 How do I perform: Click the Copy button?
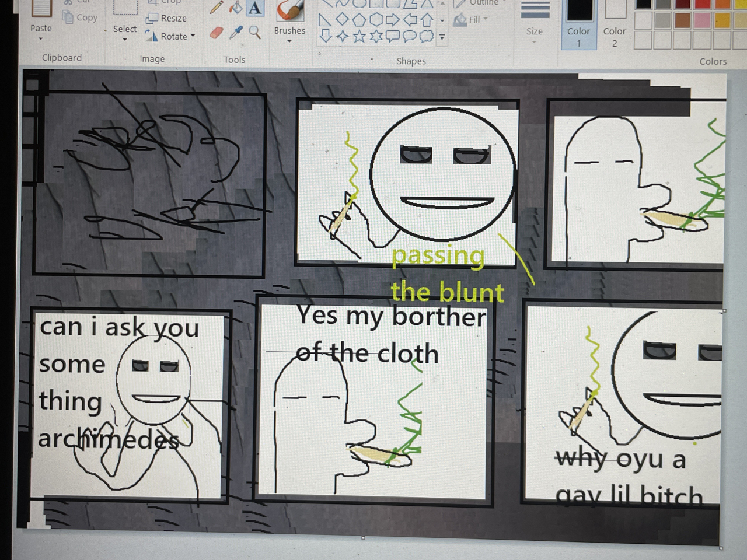coord(81,17)
